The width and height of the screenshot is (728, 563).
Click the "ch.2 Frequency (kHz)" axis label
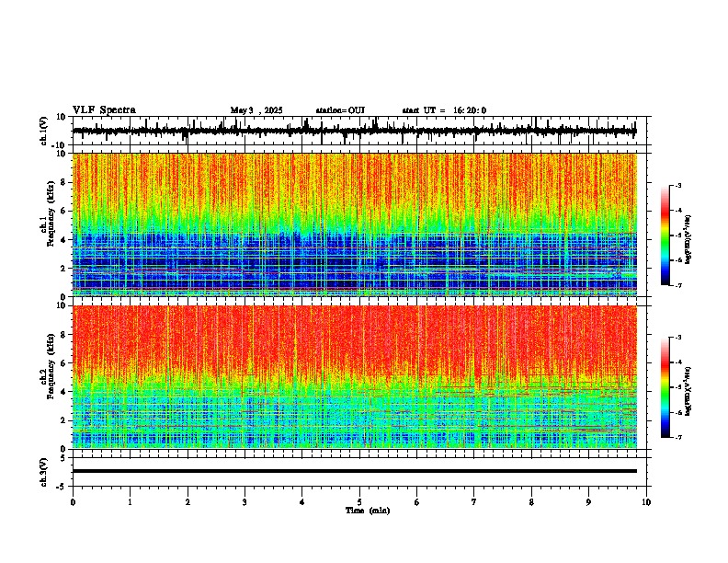[47, 367]
